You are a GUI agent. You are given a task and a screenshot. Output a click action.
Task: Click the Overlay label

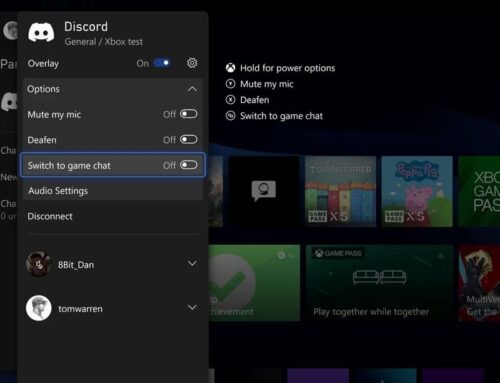point(43,63)
